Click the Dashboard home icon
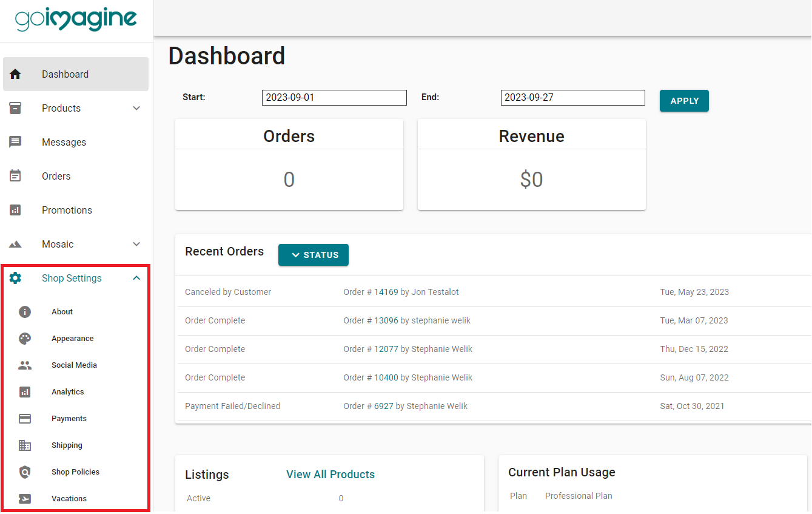Viewport: 812px width, 514px height. click(x=15, y=73)
